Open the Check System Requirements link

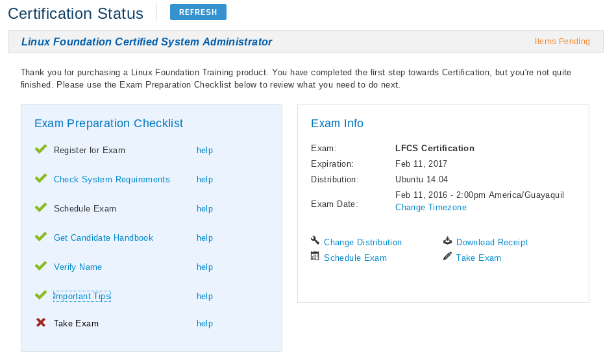click(112, 180)
